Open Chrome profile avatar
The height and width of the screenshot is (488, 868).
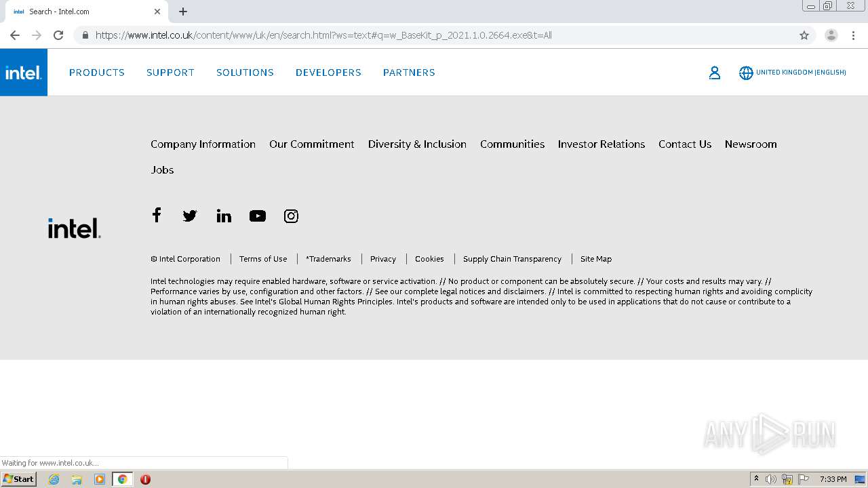[x=831, y=35]
